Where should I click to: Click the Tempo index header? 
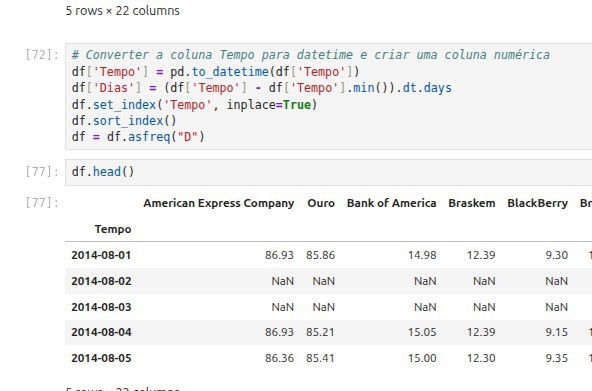pos(113,229)
